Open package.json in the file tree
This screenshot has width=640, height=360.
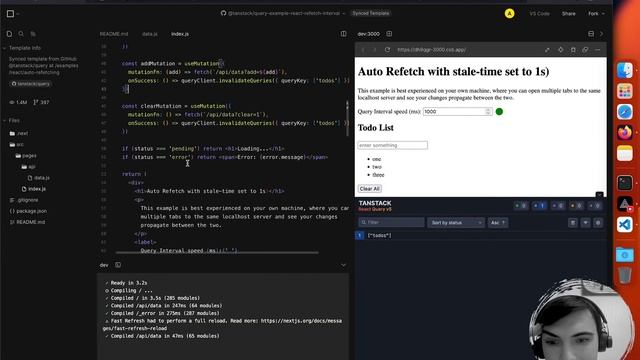point(28,211)
